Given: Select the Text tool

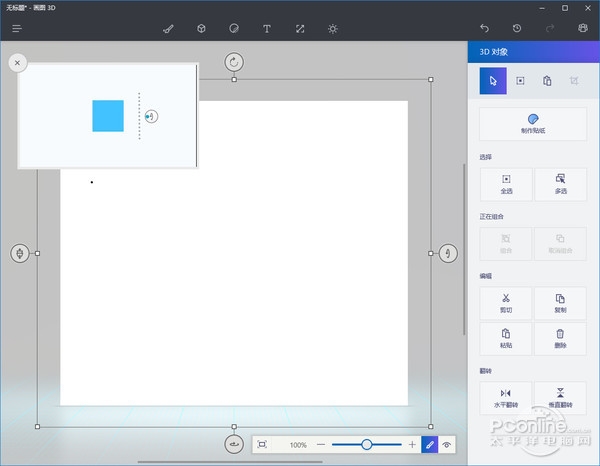Looking at the screenshot, I should pyautogui.click(x=267, y=29).
